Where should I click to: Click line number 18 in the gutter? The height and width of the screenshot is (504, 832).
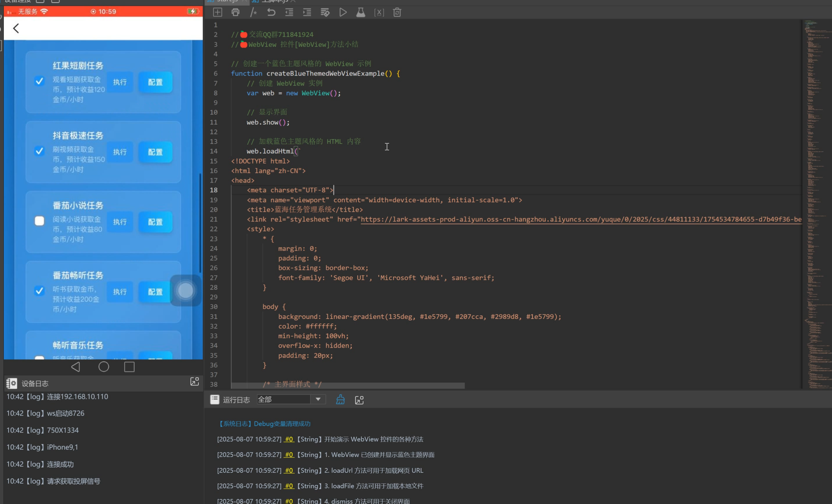click(214, 190)
